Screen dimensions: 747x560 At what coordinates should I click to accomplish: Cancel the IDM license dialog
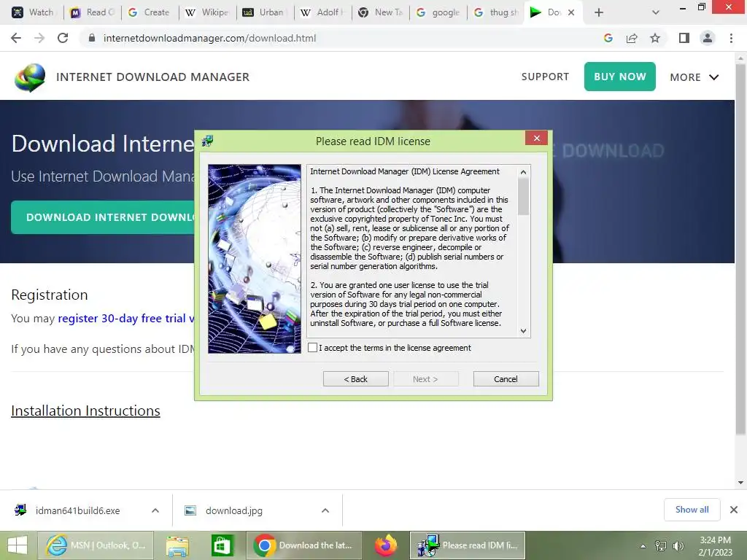click(506, 379)
